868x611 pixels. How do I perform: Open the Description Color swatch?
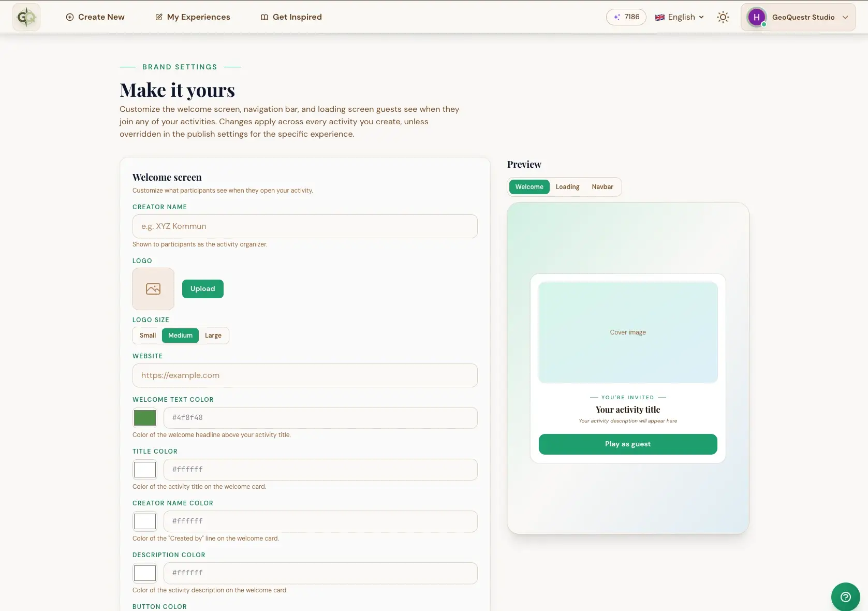click(145, 573)
